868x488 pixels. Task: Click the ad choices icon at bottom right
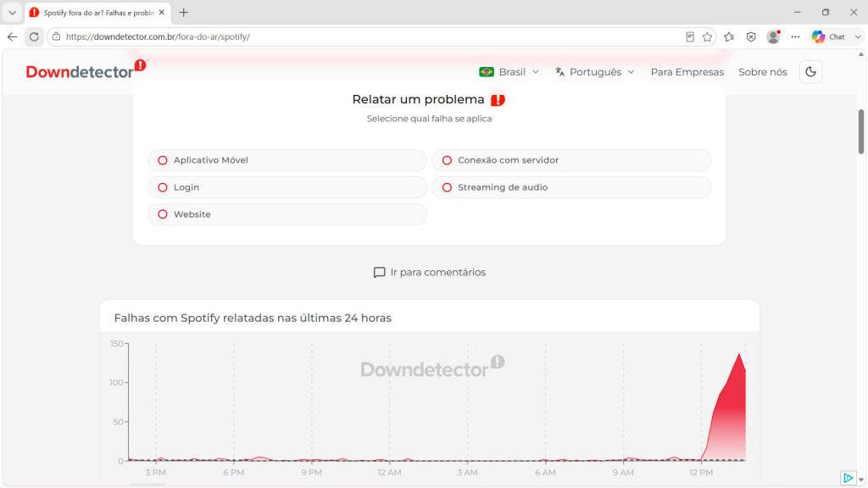tap(848, 478)
